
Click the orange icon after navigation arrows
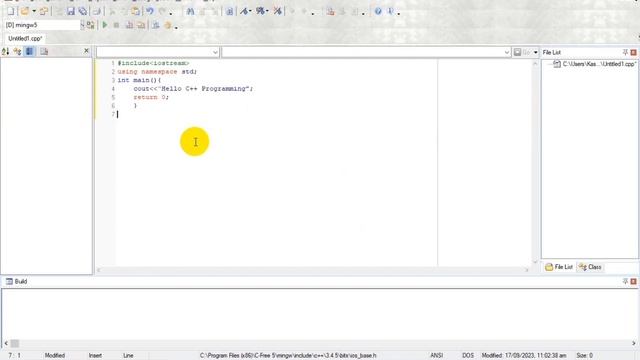pos(330,11)
